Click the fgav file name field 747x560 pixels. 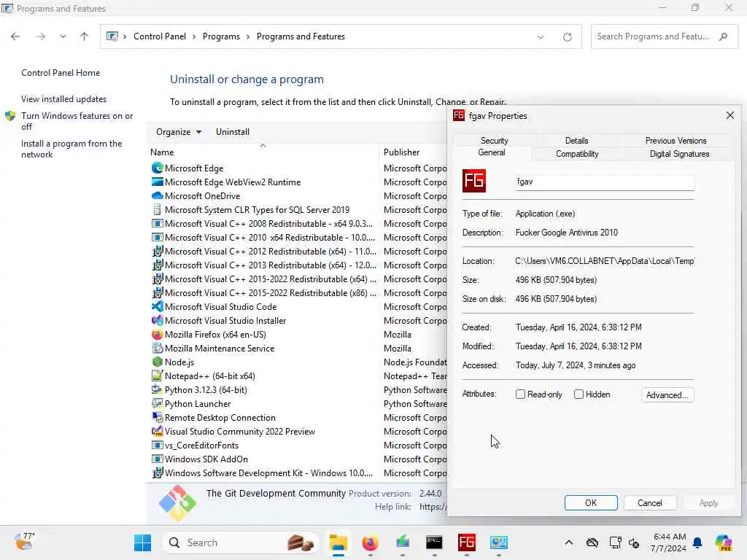point(605,182)
